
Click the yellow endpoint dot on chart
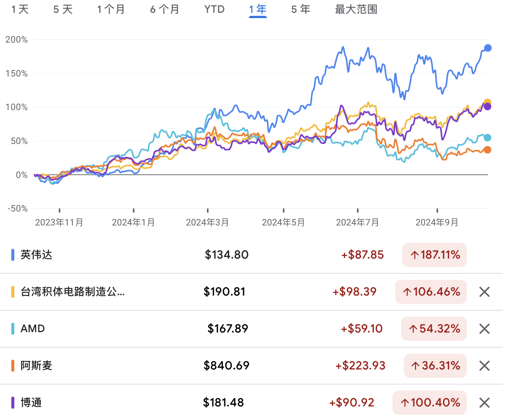tap(488, 102)
